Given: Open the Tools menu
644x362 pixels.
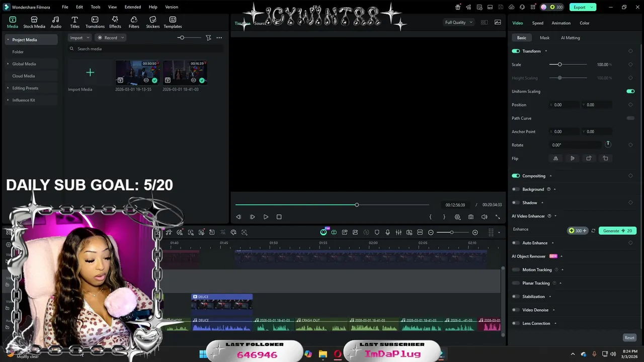Looking at the screenshot, I should click(x=95, y=7).
